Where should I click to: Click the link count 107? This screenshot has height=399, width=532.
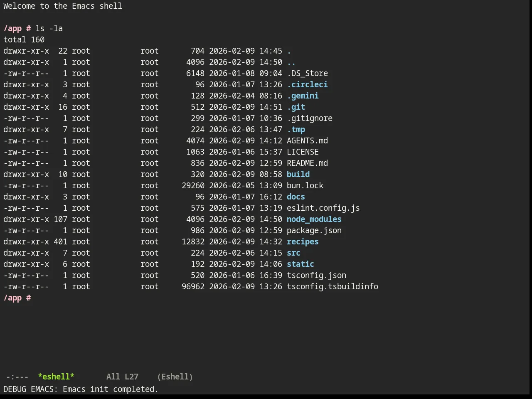coord(60,219)
